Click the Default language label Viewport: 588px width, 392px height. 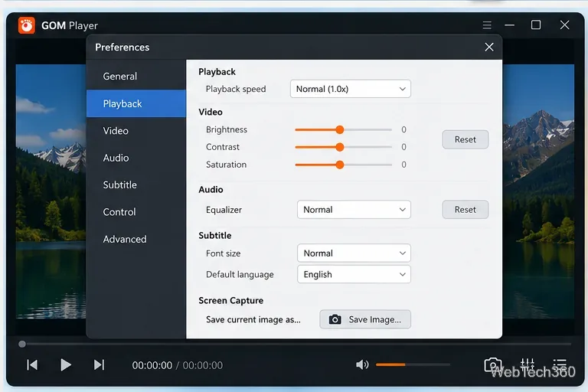(x=240, y=275)
